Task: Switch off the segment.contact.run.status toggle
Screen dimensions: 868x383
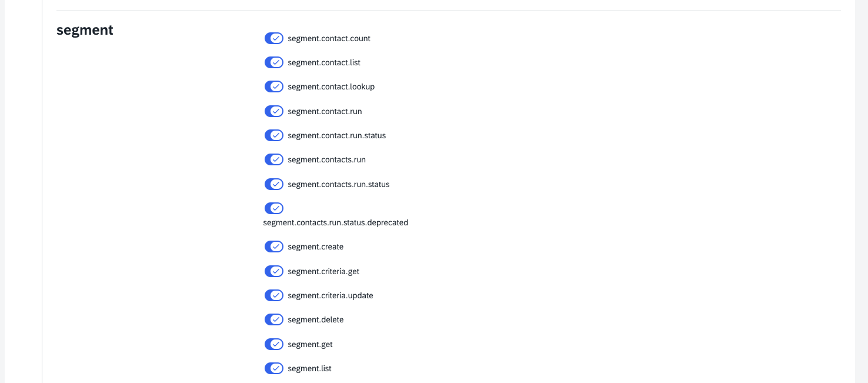Action: [274, 135]
